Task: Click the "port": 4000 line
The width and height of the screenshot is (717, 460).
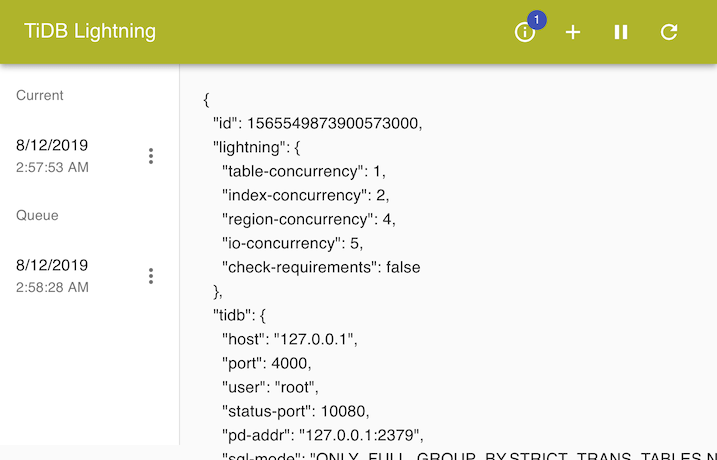Action: coord(266,363)
